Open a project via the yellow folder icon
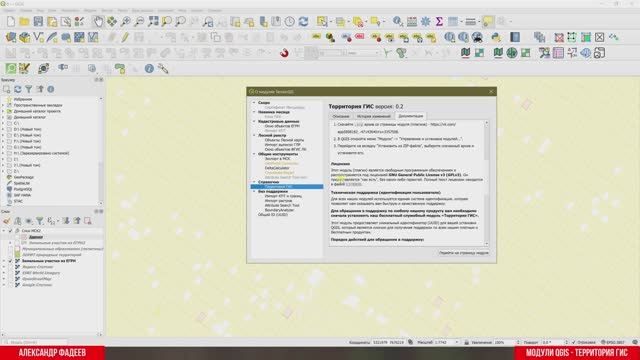 click(24, 22)
